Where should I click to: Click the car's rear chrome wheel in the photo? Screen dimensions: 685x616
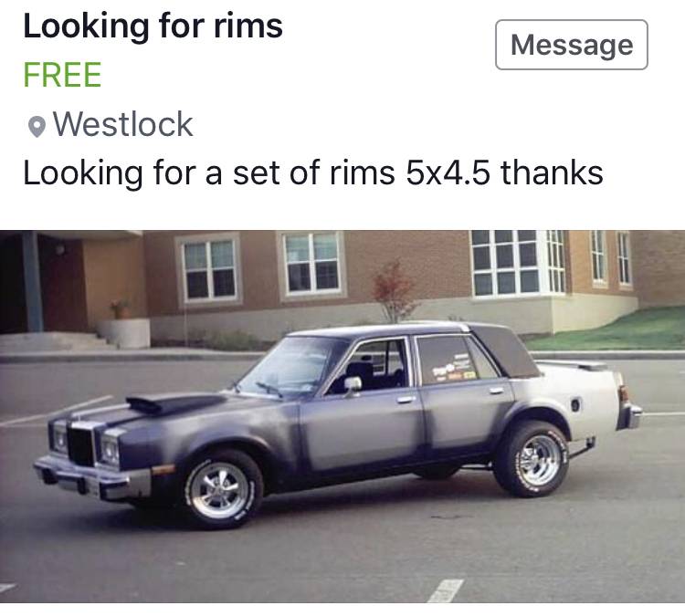533,459
